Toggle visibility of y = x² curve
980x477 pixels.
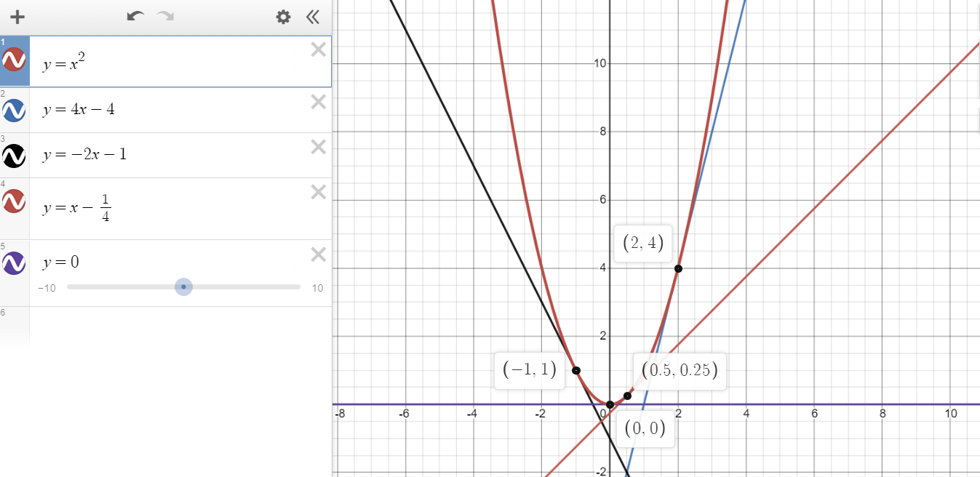click(15, 61)
